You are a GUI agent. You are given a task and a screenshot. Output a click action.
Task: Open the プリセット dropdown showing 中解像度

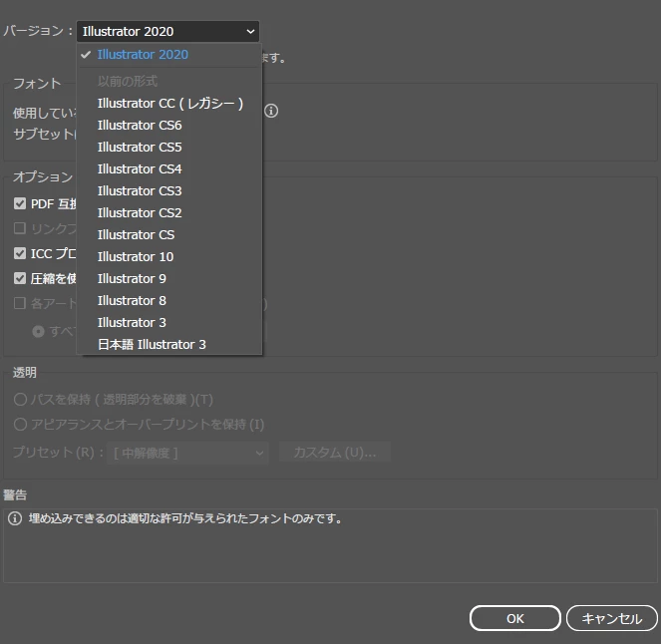(187, 453)
